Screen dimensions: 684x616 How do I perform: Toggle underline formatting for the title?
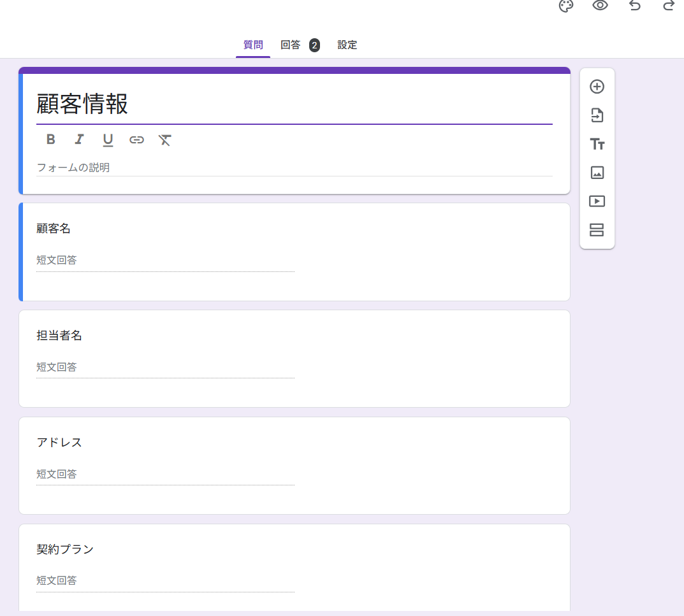pyautogui.click(x=108, y=140)
